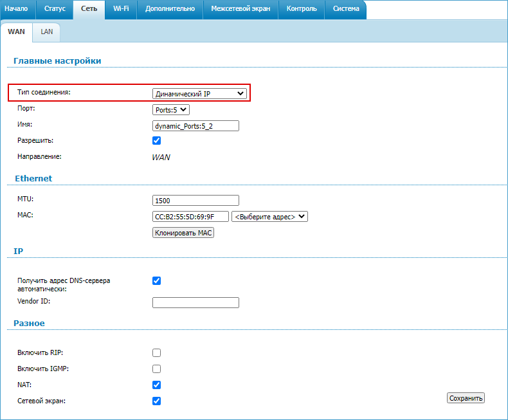Toggle the Разрешить checkbox
This screenshot has height=420, width=508.
(x=156, y=140)
